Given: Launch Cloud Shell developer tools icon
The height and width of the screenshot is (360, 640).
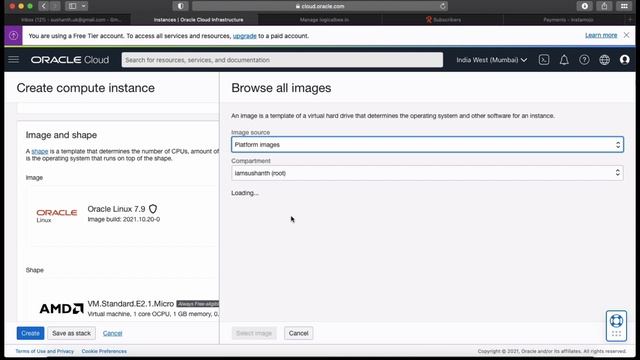Looking at the screenshot, I should (x=544, y=60).
